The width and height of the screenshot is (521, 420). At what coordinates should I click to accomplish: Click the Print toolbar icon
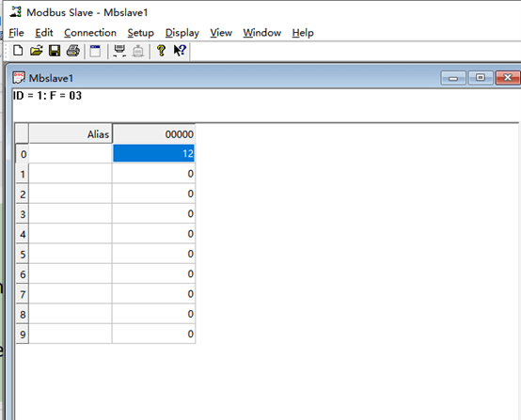(73, 51)
